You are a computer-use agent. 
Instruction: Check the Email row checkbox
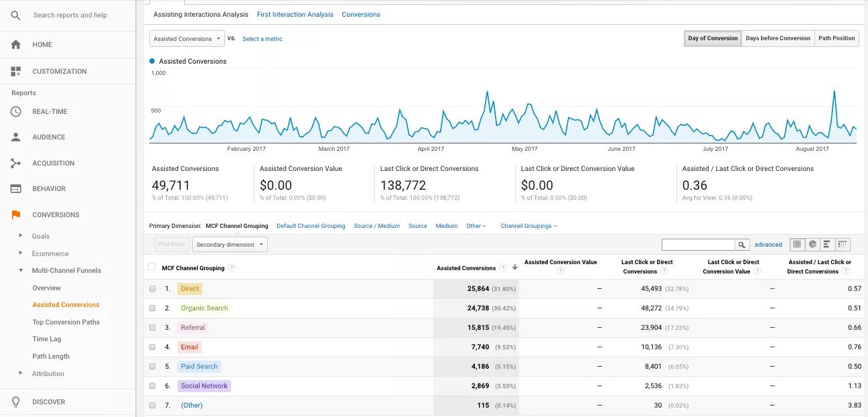(x=152, y=347)
